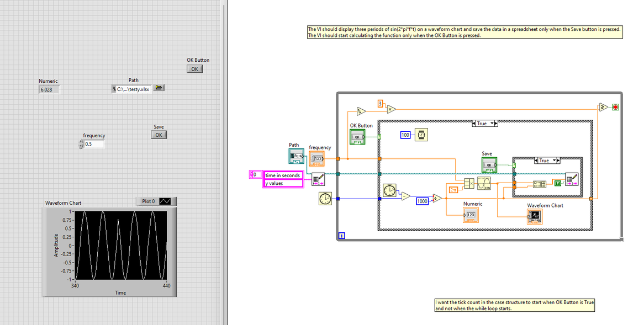Click the loop stop condition terminal icon

point(615,107)
